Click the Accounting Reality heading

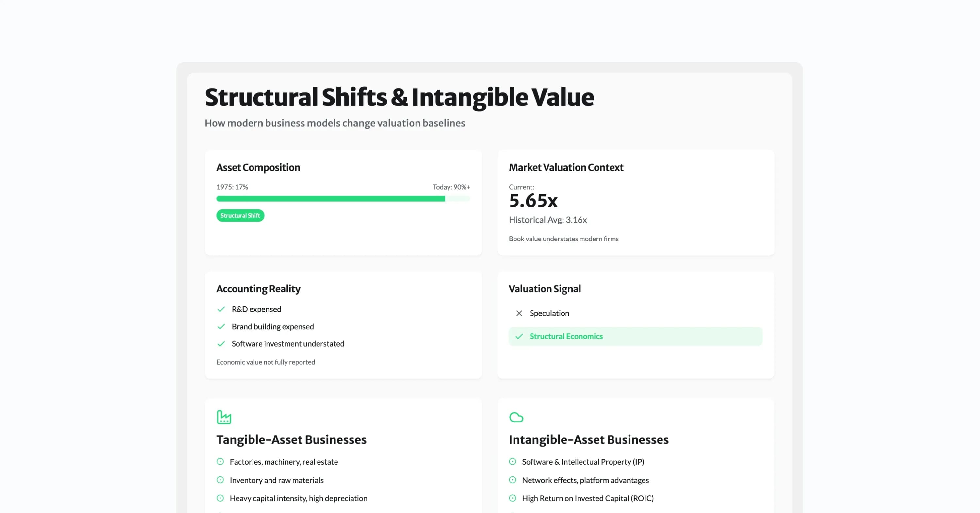coord(258,289)
